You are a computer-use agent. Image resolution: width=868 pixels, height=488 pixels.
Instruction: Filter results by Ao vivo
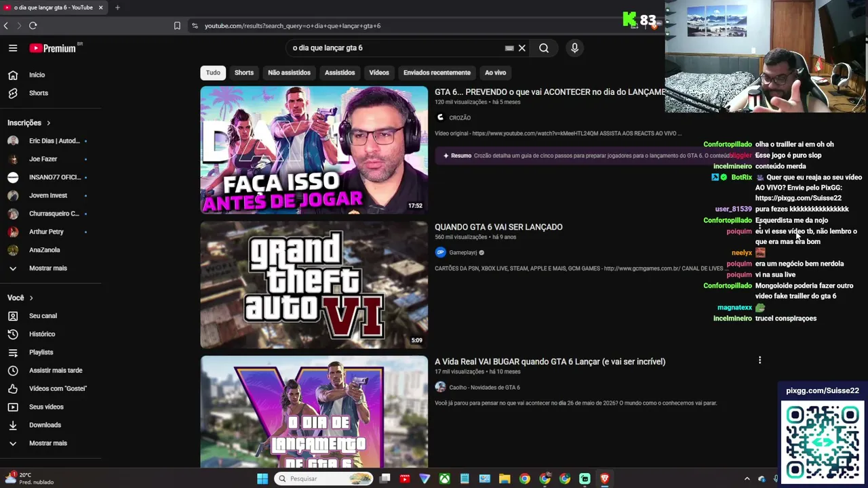(496, 73)
